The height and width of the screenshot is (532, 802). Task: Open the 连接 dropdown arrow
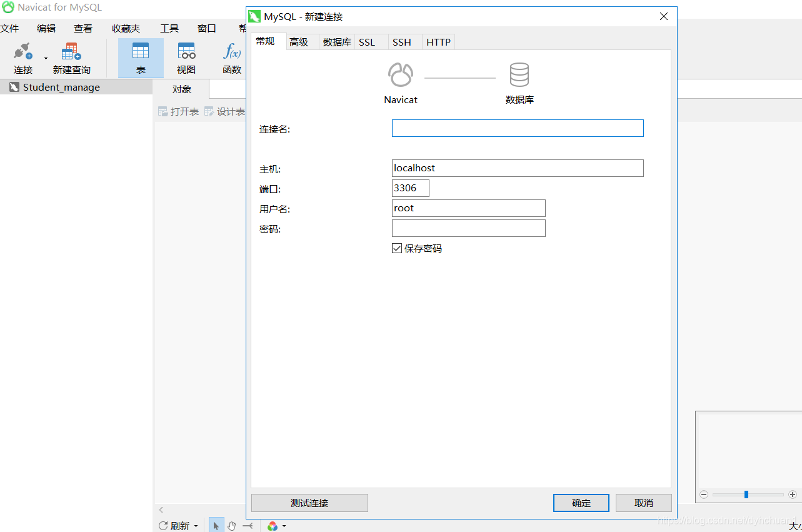click(x=46, y=59)
